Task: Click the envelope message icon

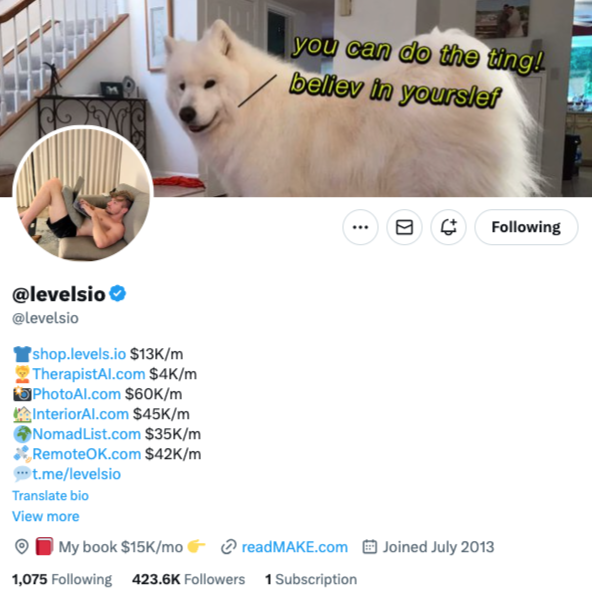Action: 404,227
